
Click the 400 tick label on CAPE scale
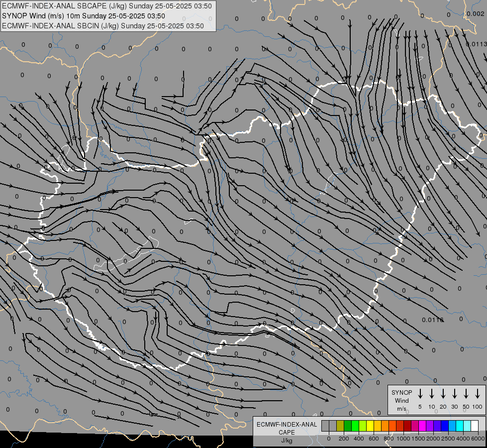(x=359, y=439)
